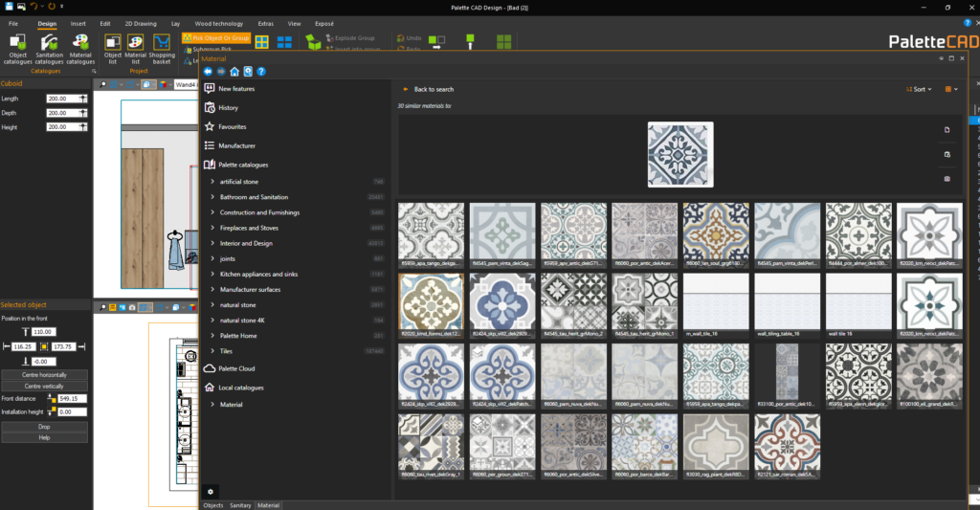Click Back to search link
980x510 pixels.
(433, 89)
